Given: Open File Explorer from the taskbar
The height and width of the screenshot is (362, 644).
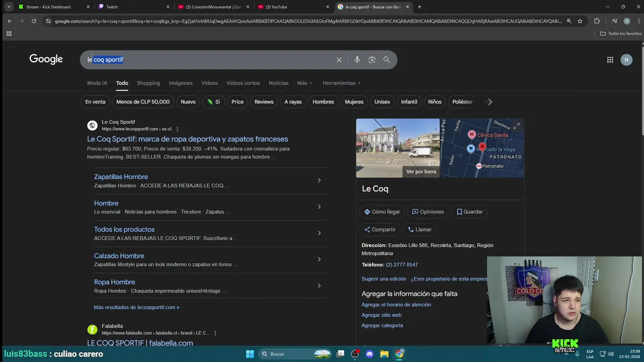Looking at the screenshot, I should 384,354.
